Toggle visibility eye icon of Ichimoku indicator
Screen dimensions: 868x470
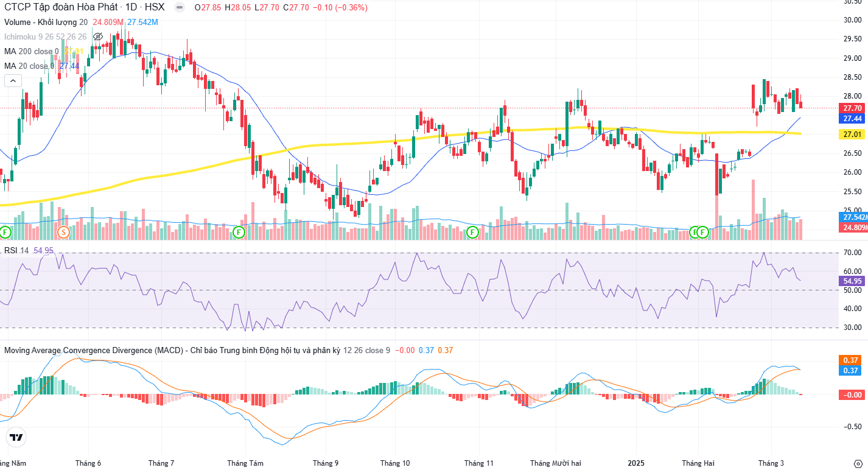pyautogui.click(x=97, y=37)
